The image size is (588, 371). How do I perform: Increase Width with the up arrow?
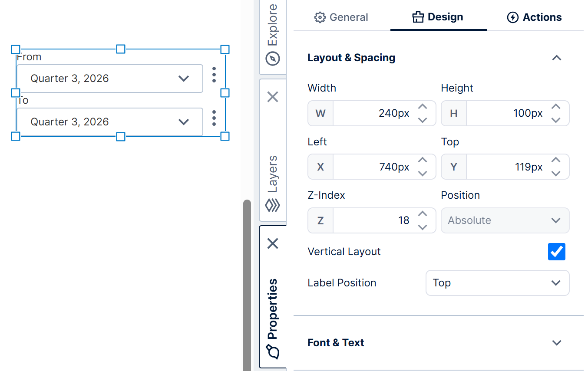[423, 107]
